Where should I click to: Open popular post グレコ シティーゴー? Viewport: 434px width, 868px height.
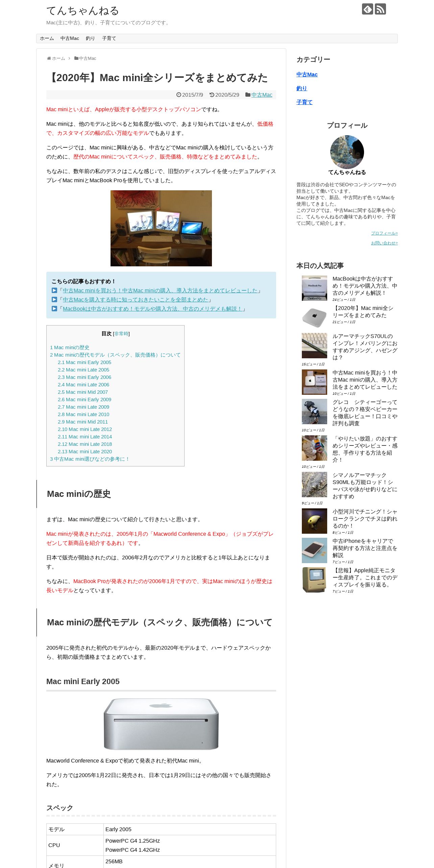pos(365,413)
